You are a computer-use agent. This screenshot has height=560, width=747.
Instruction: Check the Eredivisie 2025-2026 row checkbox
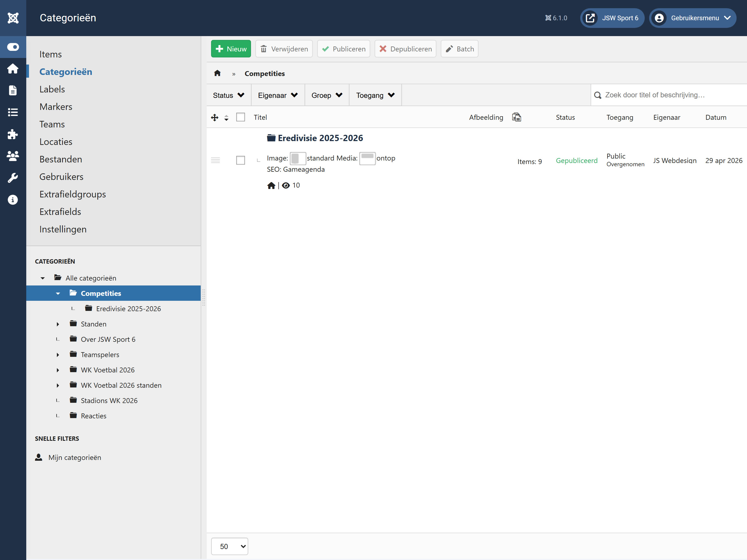tap(240, 160)
